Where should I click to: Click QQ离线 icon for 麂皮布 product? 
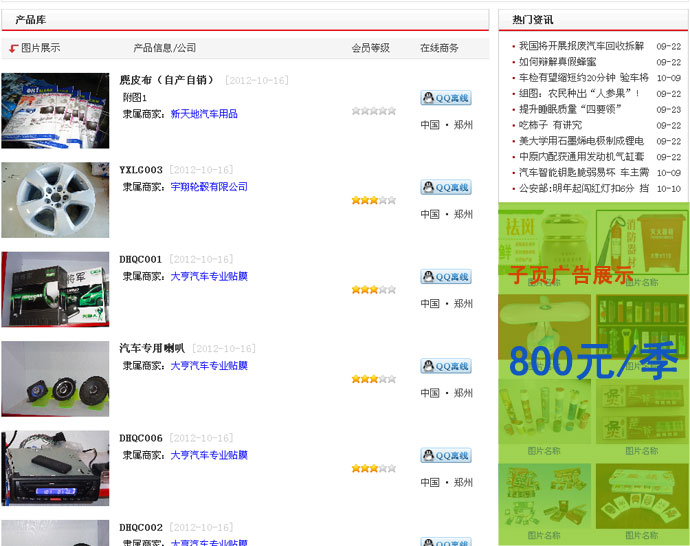point(445,98)
